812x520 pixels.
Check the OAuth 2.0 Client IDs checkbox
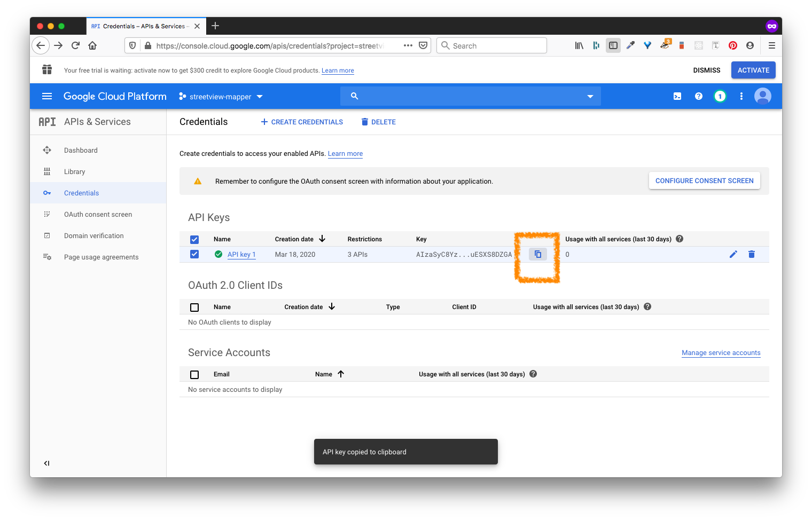(194, 308)
